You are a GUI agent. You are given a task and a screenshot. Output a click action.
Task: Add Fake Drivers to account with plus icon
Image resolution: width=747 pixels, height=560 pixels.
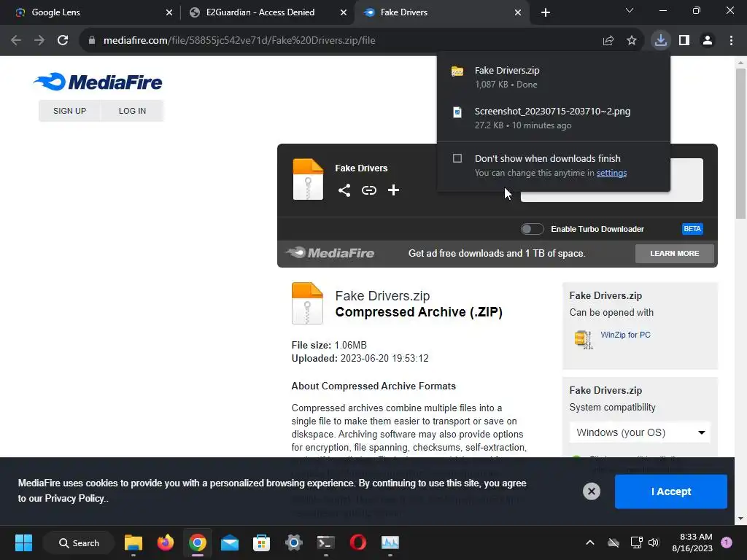pyautogui.click(x=393, y=190)
